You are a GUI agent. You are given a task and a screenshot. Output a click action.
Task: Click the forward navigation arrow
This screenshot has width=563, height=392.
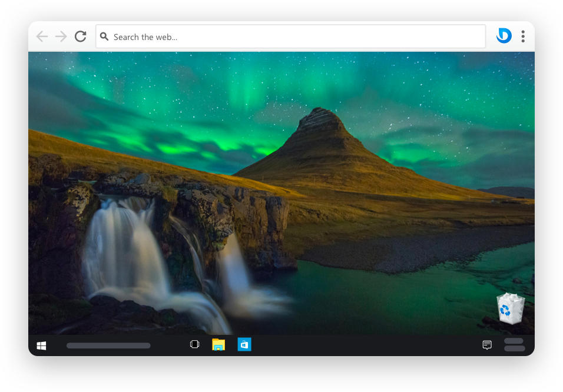click(61, 36)
